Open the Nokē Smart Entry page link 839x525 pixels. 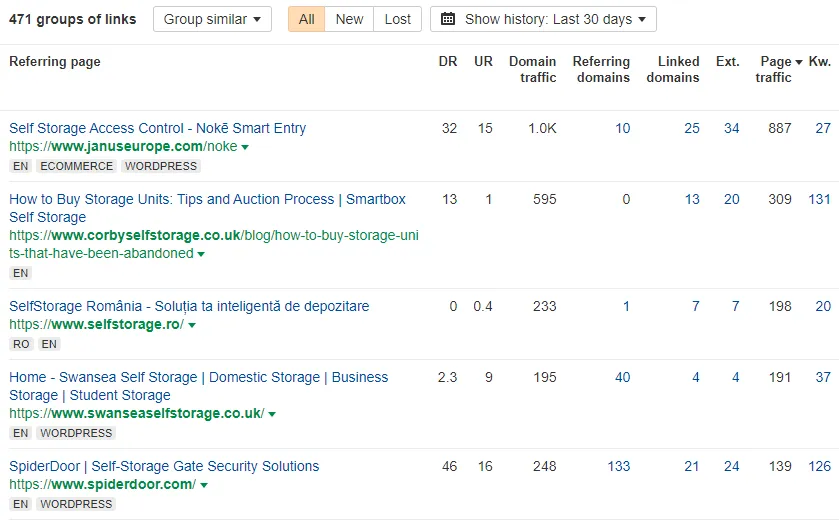158,128
